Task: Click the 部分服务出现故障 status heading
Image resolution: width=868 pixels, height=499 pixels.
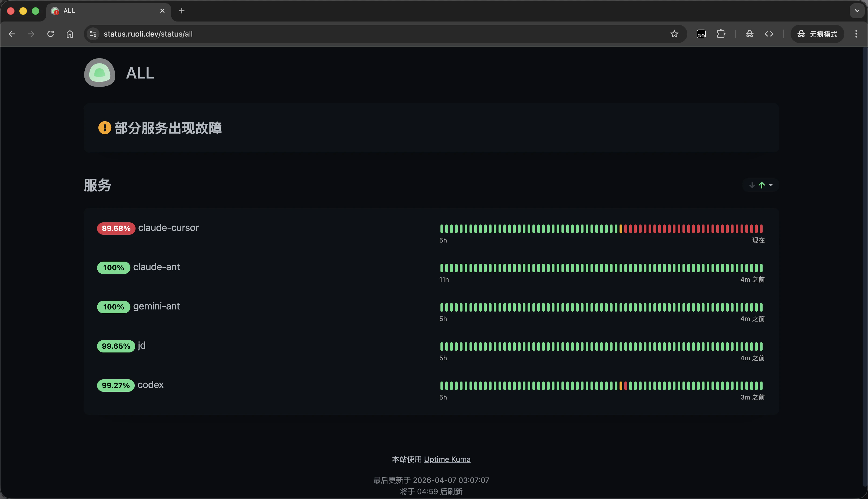Action: pos(168,128)
